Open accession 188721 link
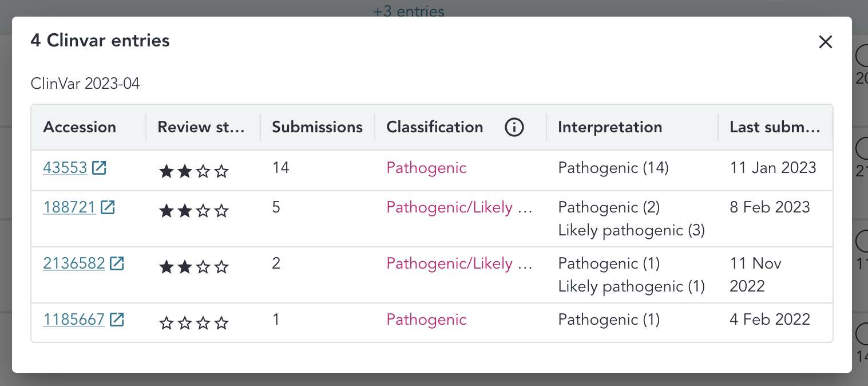The width and height of the screenshot is (868, 386). pos(69,207)
